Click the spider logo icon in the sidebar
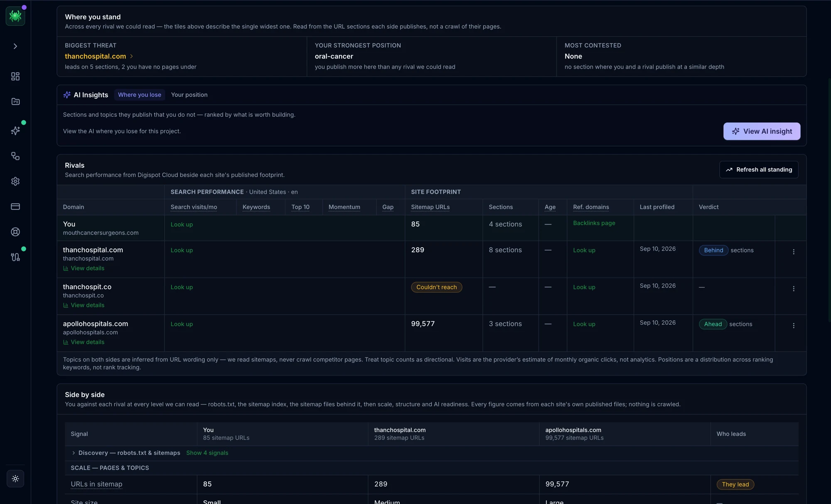 [15, 16]
